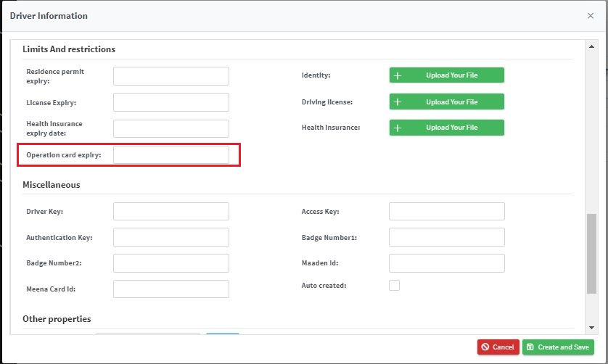The width and height of the screenshot is (608, 364).
Task: Upload a file for Identity
Action: coord(447,75)
